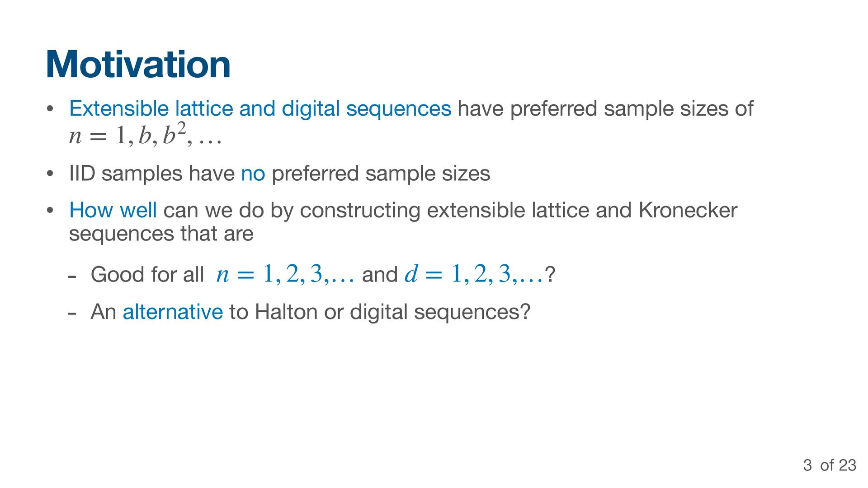Click the dash before Good for all
Screen dimensions: 868x488
point(71,277)
